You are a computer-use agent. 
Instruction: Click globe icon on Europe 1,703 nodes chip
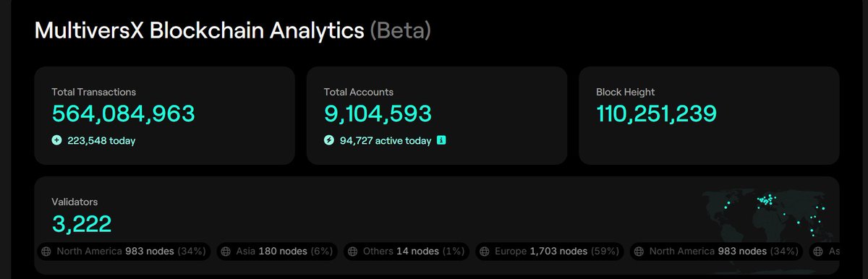tap(485, 252)
